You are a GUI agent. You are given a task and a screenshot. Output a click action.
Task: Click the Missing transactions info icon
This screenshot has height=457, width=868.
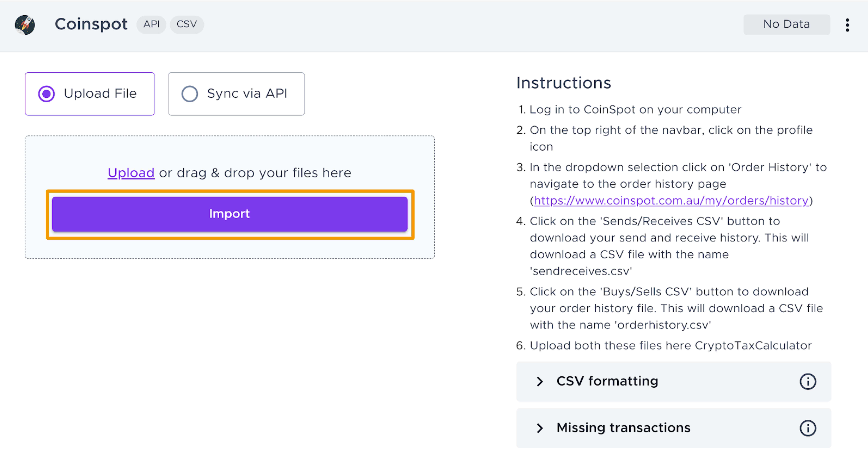(x=808, y=428)
